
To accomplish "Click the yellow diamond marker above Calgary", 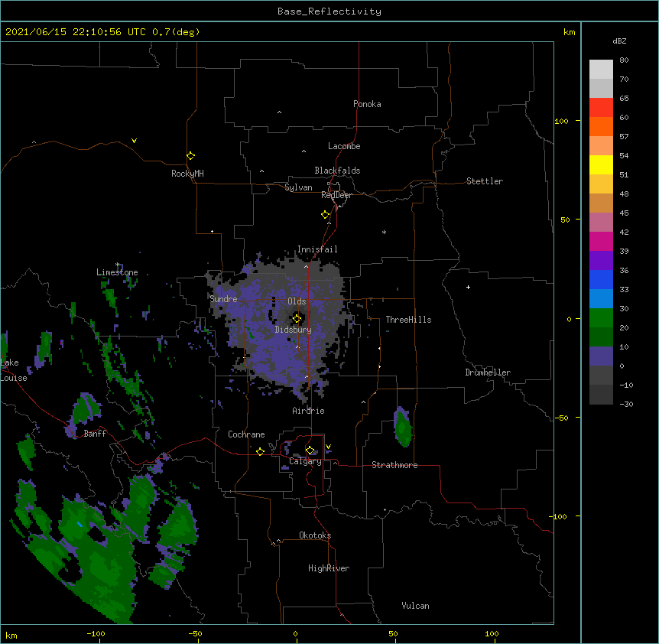I will 310,450.
